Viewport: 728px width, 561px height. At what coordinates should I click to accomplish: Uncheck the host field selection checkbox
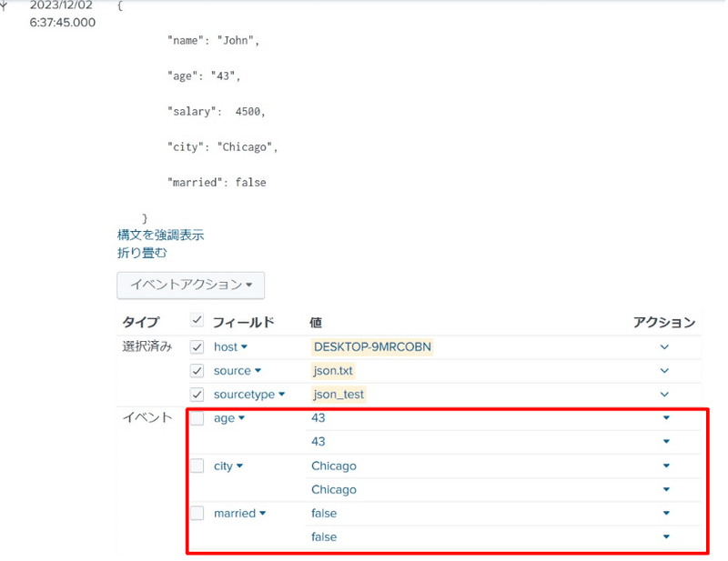coord(197,346)
